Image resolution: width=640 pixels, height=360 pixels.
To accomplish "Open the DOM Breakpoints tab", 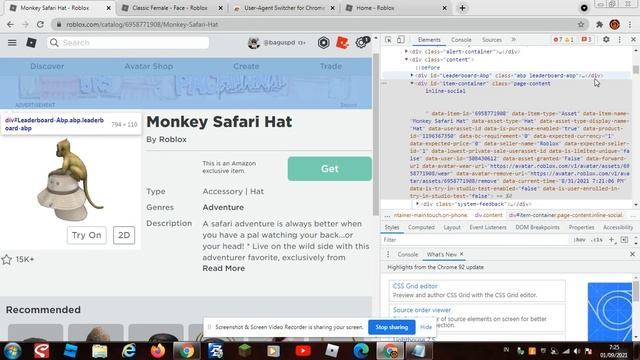I will 537,227.
